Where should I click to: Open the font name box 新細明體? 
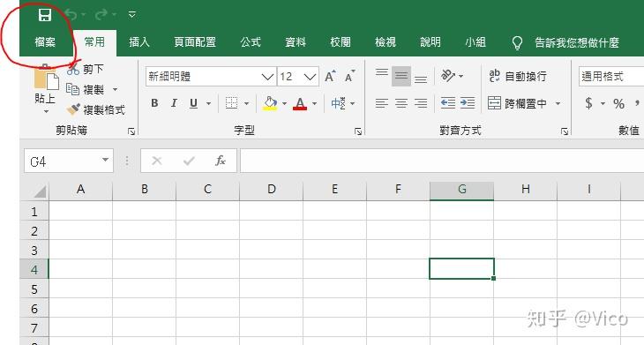[x=211, y=77]
